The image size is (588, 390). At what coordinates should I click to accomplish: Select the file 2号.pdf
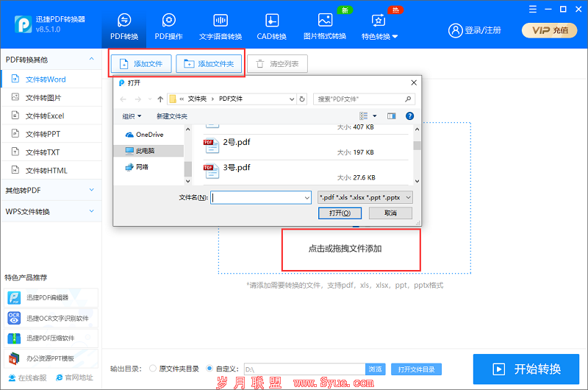click(x=306, y=146)
